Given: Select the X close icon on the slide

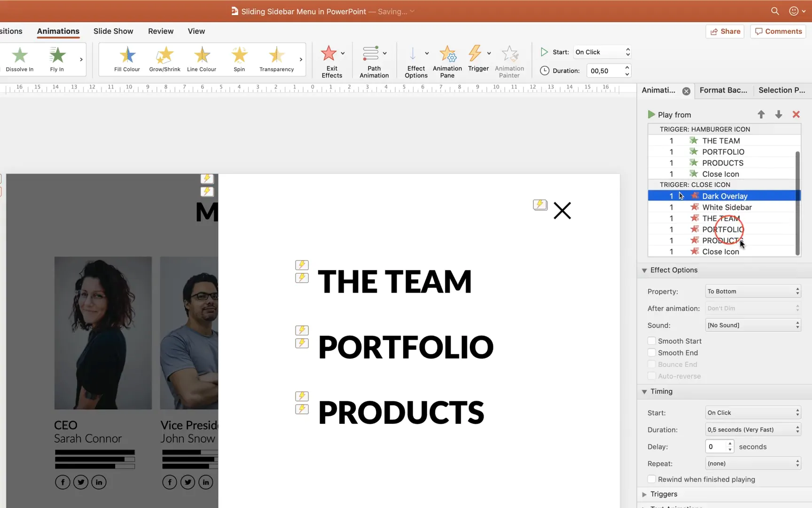Looking at the screenshot, I should pyautogui.click(x=562, y=211).
